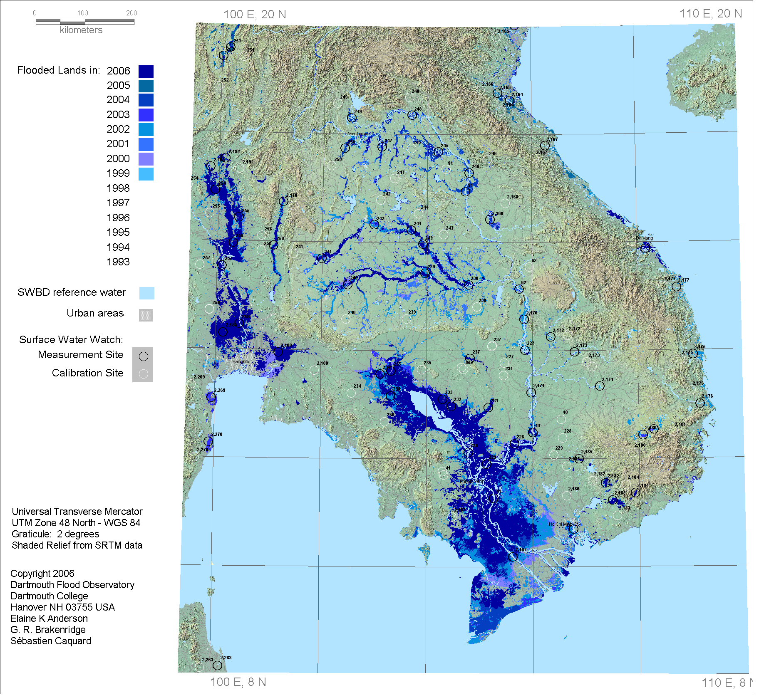
Task: Click the Calibration Site circle icon in legend
Action: (143, 374)
